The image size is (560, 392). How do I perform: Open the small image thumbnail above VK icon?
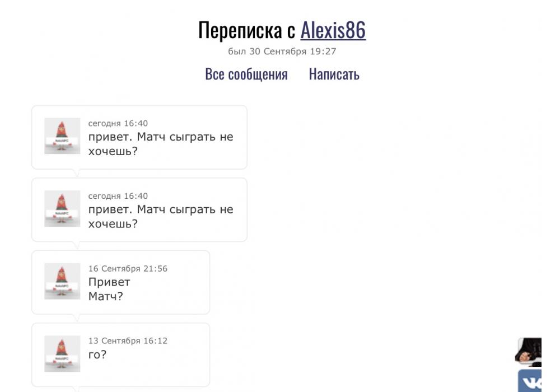pos(529,351)
